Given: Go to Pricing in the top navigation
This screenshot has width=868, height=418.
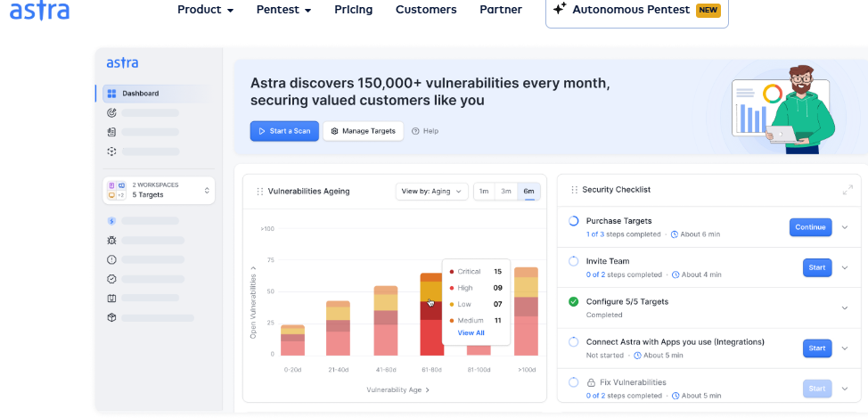Looking at the screenshot, I should point(354,10).
